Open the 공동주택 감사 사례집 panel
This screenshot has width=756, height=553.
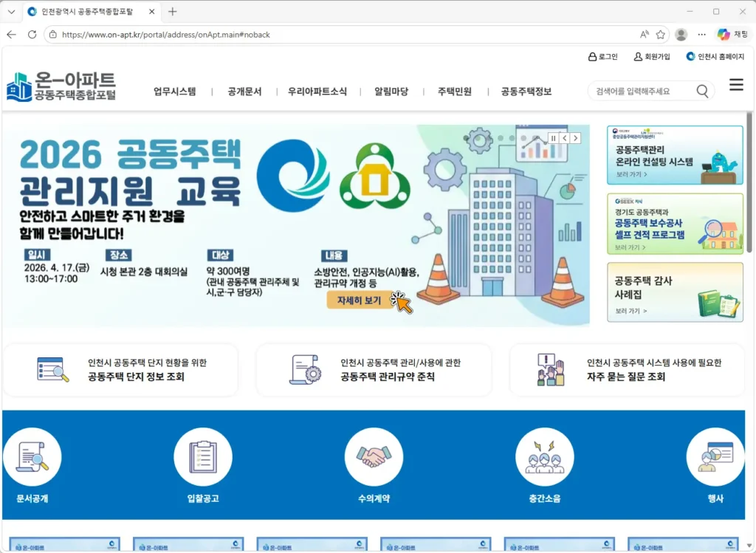click(x=674, y=292)
